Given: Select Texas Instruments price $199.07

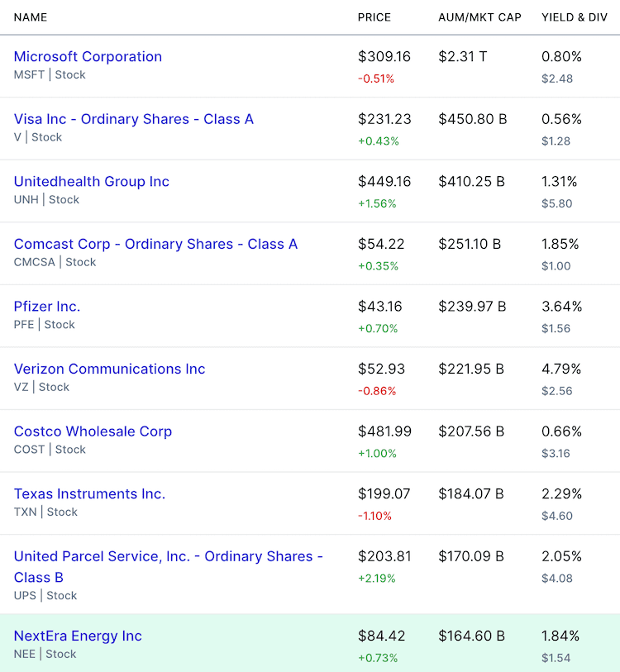Looking at the screenshot, I should pos(384,493).
